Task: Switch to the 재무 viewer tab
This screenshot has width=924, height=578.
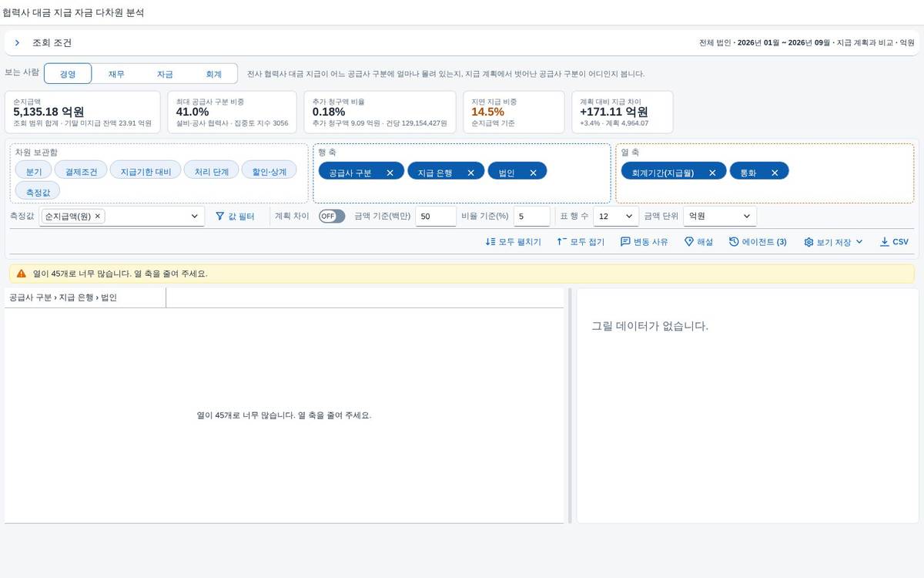Action: click(116, 74)
